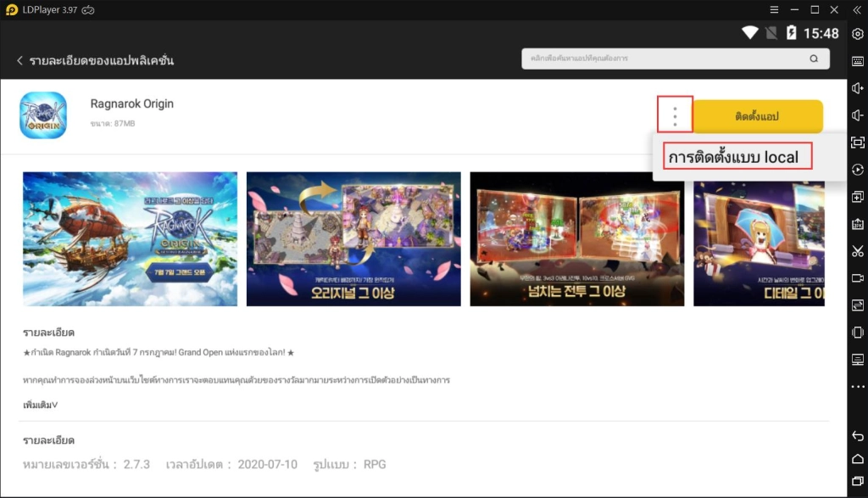
Task: Click Android back arrow in sidebar
Action: [858, 436]
